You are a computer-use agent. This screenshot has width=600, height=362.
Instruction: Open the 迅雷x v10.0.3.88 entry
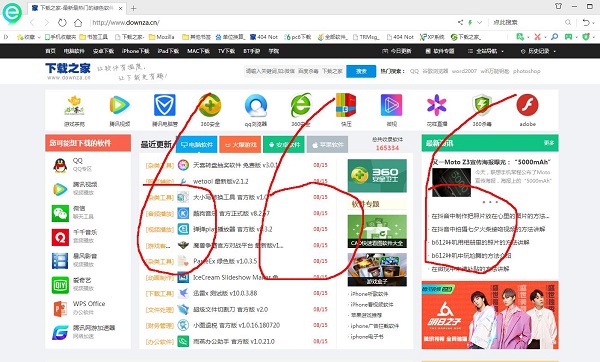pyautogui.click(x=225, y=293)
